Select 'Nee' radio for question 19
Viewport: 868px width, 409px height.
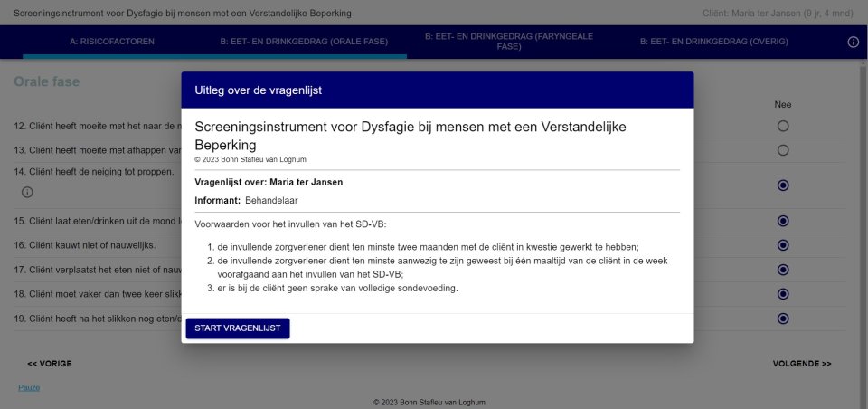click(x=783, y=319)
